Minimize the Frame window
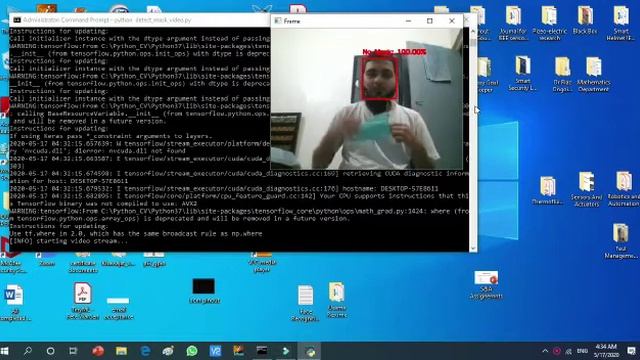The width and height of the screenshot is (640, 360). (x=408, y=21)
